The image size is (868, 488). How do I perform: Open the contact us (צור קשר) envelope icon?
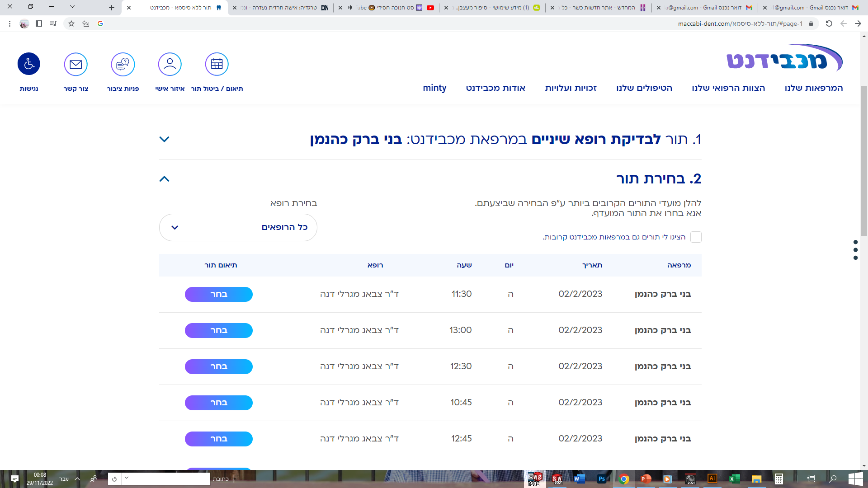(76, 64)
